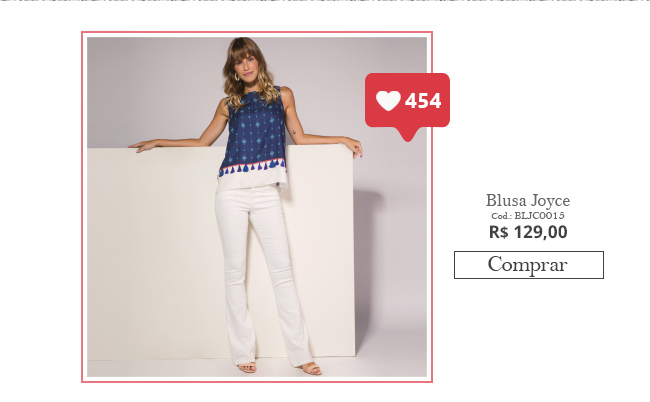Click the model's white flared pants
650x402 pixels.
[259, 274]
